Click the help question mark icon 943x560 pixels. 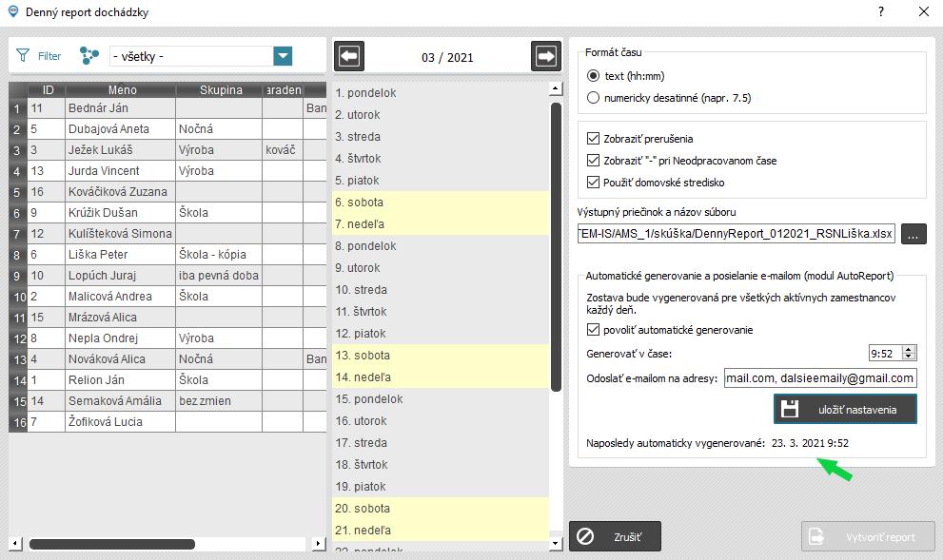point(881,12)
